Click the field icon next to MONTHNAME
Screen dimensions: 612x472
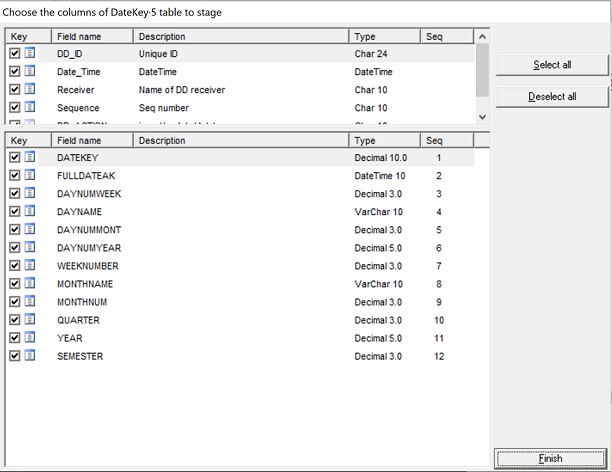[x=30, y=284]
